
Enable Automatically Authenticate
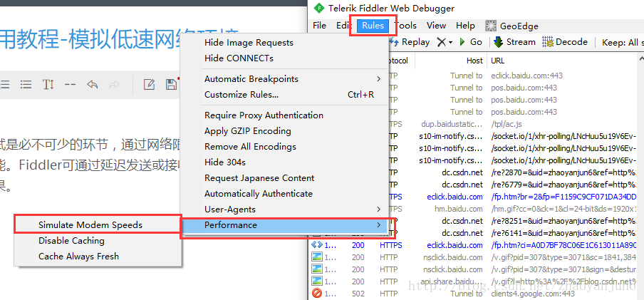tap(259, 194)
